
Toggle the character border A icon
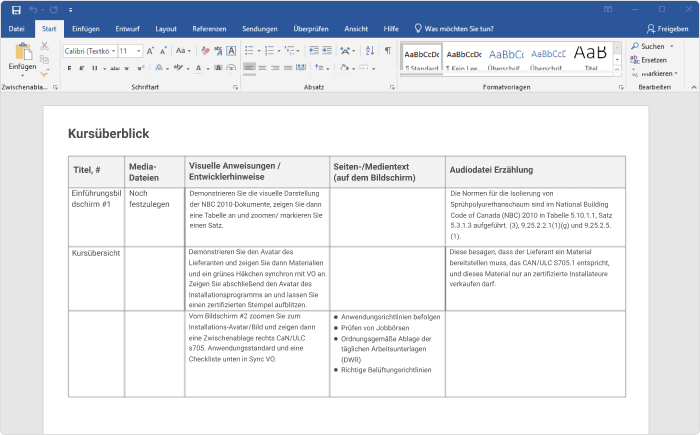click(x=231, y=51)
